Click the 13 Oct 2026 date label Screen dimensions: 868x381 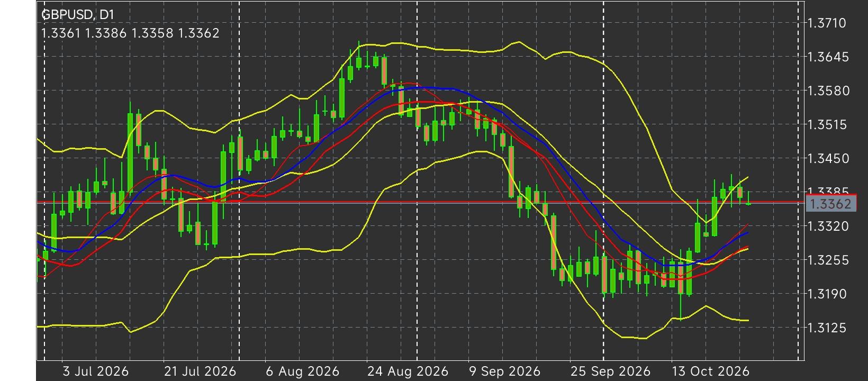pos(710,371)
